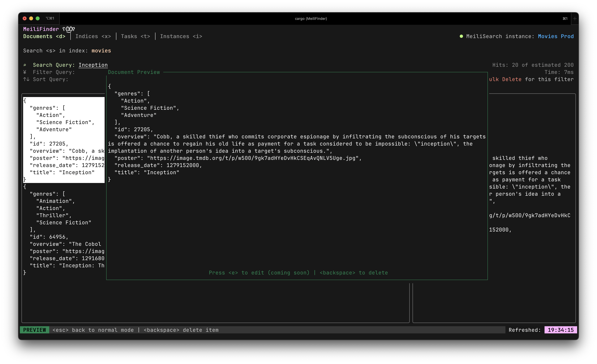Click the filter query yen icon
Viewport: 597px width, 364px height.
click(25, 72)
